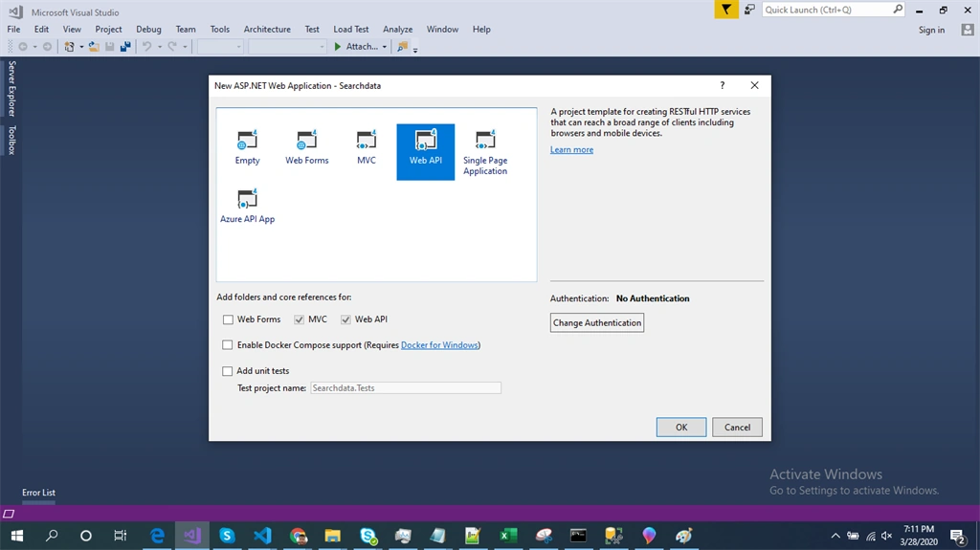Screen dimensions: 980x550
Task: Open the Undo history dropdown arrow
Action: pos(160,47)
